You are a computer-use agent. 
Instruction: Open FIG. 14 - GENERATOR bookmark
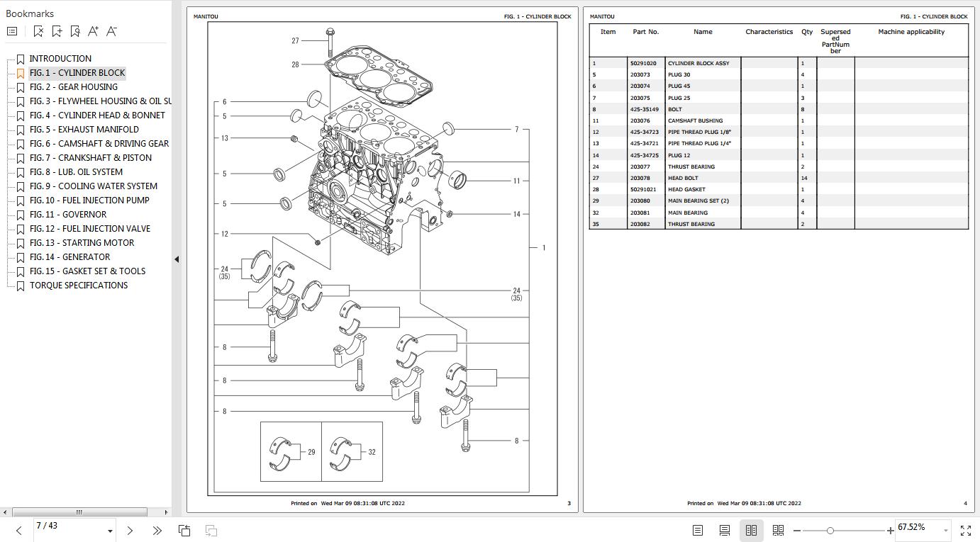(69, 257)
